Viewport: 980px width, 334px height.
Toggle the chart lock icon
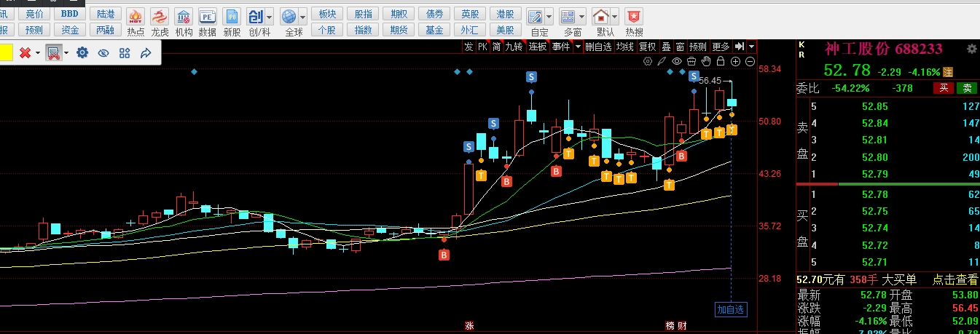point(721,61)
